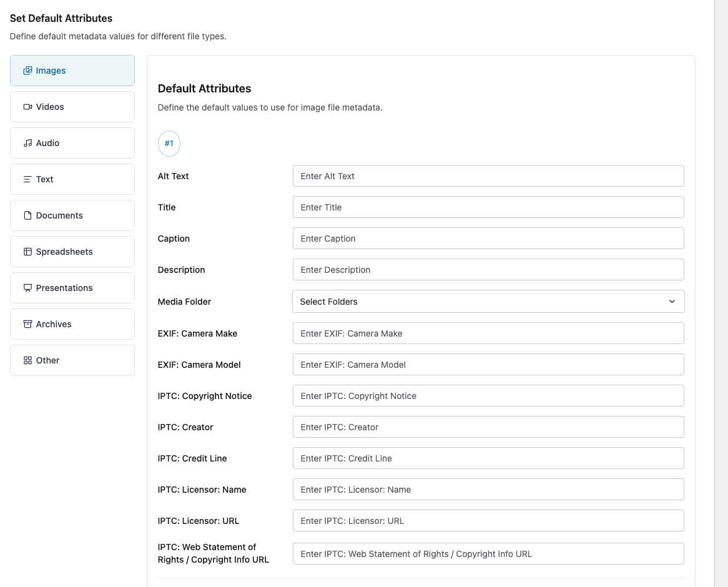Viewport: 728px width, 587px height.
Task: Click the Other grid icon
Action: [28, 360]
